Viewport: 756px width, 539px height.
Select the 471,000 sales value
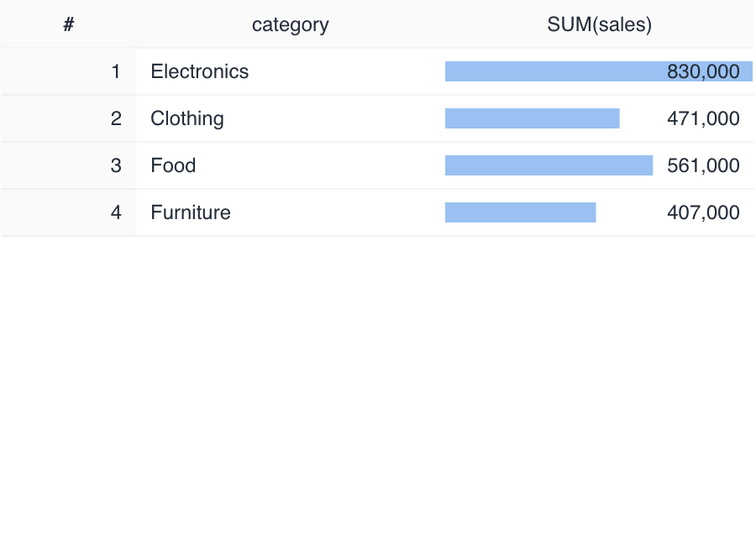click(703, 119)
